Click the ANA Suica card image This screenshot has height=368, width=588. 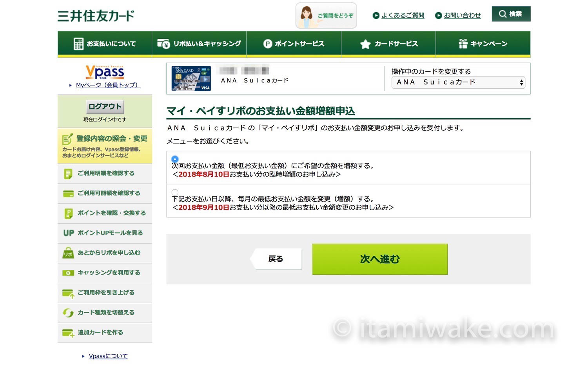(191, 78)
